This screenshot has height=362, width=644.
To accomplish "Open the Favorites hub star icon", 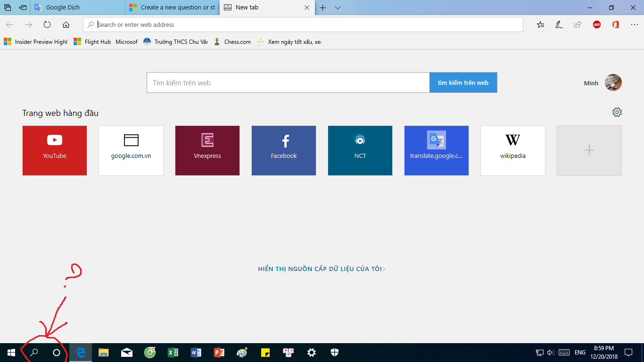I will (540, 25).
